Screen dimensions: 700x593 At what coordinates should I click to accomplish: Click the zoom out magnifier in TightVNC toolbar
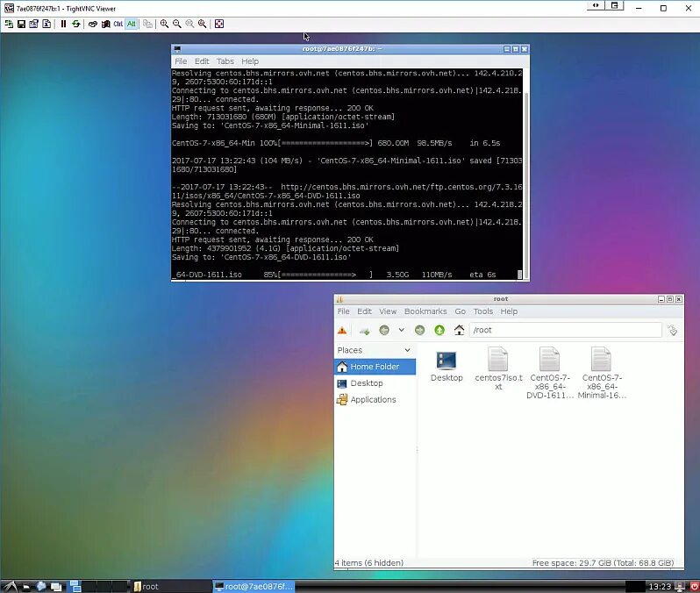(177, 24)
